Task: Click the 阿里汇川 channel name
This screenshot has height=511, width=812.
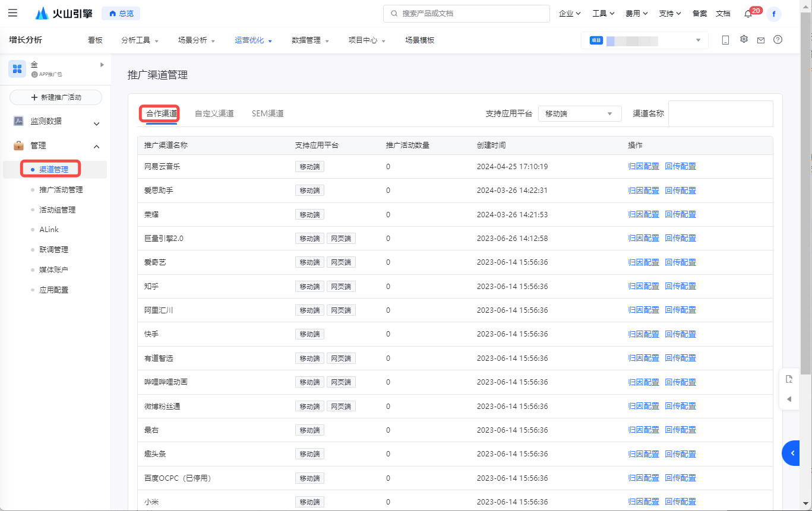Action: pyautogui.click(x=159, y=310)
